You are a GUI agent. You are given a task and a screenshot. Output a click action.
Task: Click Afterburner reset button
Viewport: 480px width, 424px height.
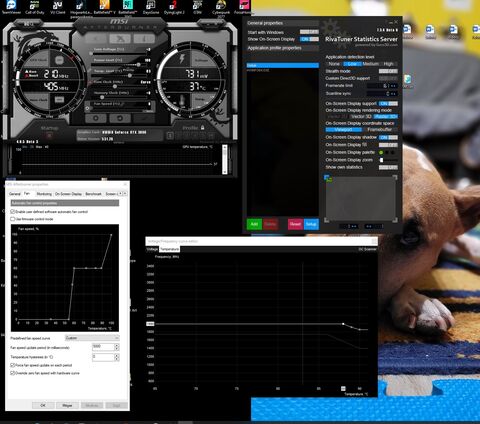tap(120, 118)
